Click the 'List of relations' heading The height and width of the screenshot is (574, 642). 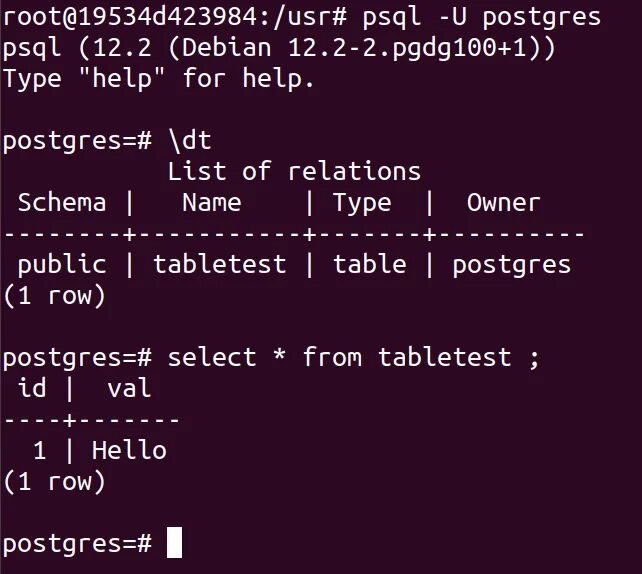(294, 171)
